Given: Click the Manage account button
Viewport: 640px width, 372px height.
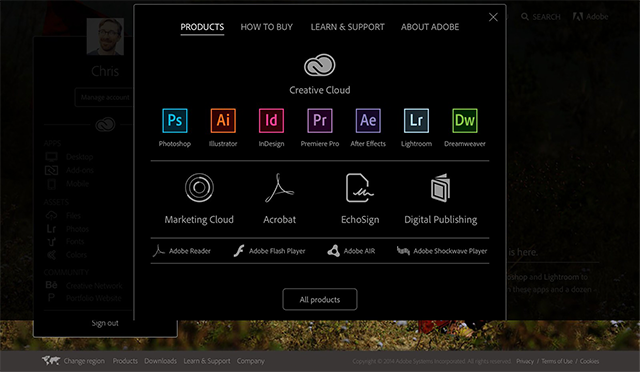Looking at the screenshot, I should [x=104, y=97].
